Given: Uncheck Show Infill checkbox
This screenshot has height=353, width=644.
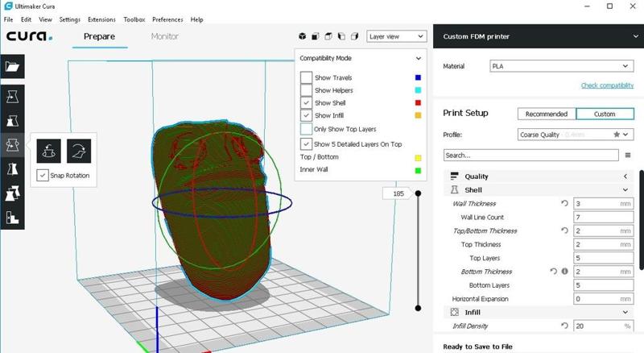Looking at the screenshot, I should [306, 115].
